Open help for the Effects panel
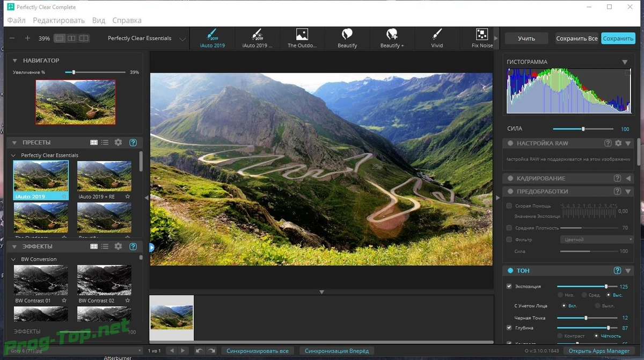 133,246
